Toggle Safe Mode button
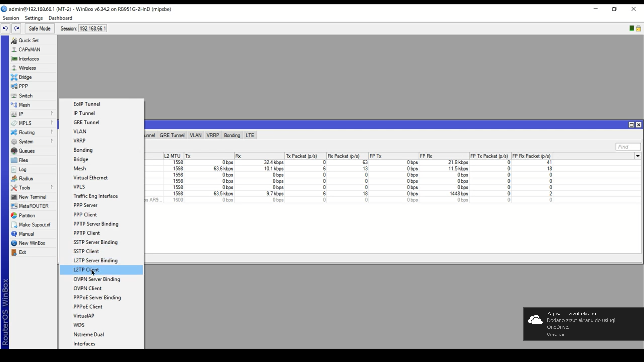The height and width of the screenshot is (362, 644). tap(40, 28)
